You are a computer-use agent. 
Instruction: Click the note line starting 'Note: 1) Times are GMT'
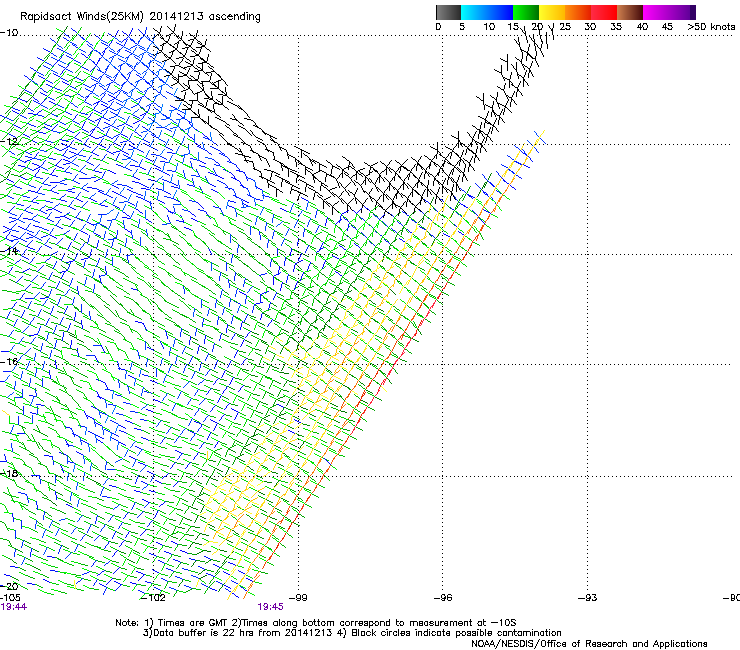316,623
